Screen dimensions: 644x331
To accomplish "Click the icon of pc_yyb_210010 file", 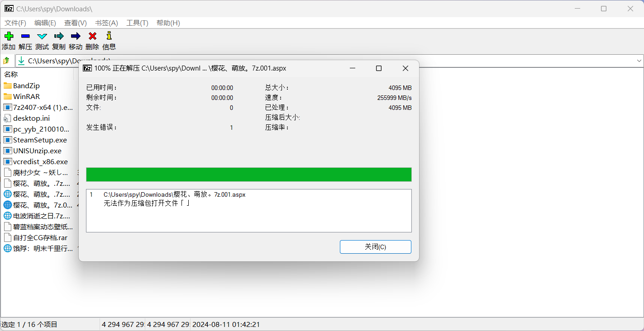I will click(7, 129).
